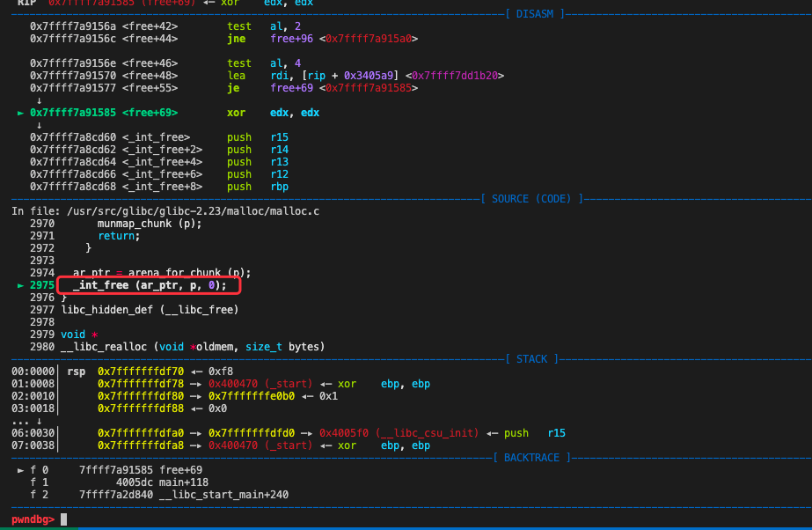
Task: Select line 2980 __libc_realloc declaration
Action: click(x=177, y=347)
